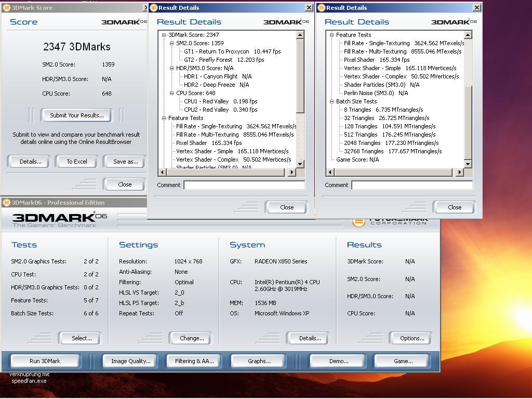The image size is (532, 399).
Task: Select 8 Triangles batch test row
Action: (383, 110)
